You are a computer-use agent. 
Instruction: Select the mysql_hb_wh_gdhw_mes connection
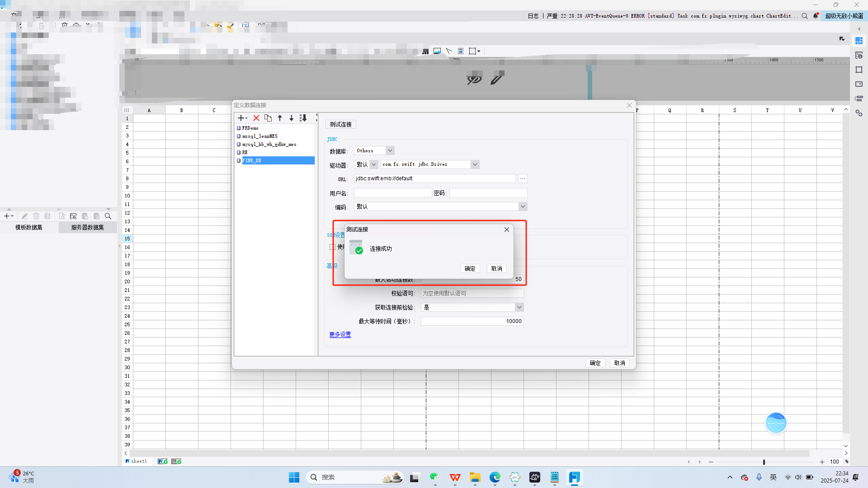269,144
